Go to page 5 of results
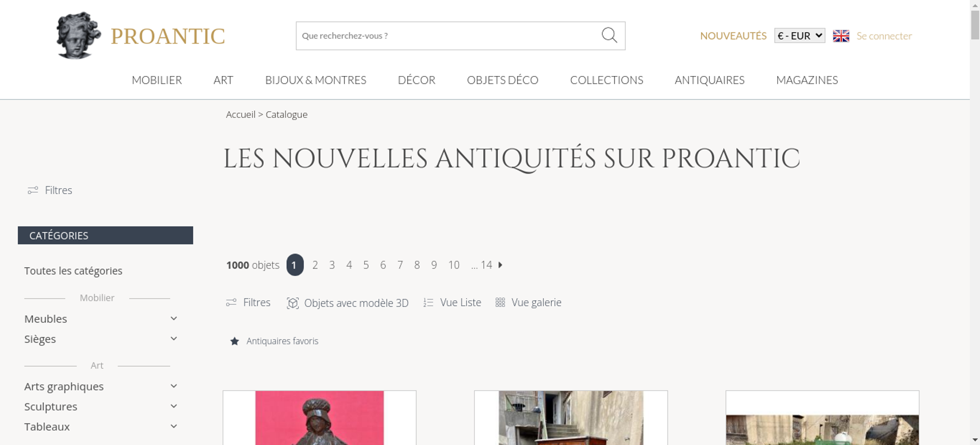Screen dimensions: 980x445 point(366,265)
